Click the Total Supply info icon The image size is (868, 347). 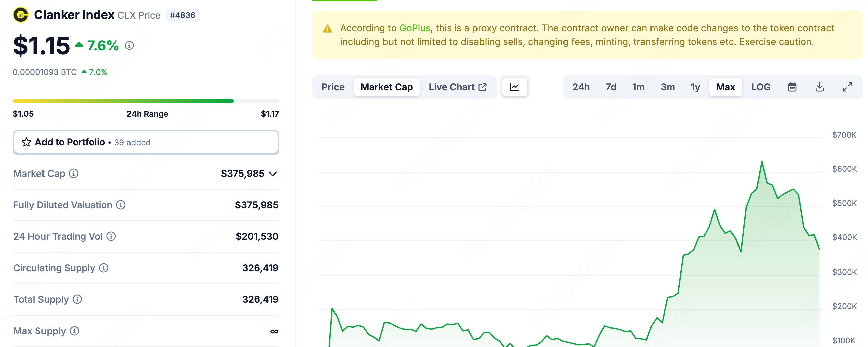click(78, 299)
